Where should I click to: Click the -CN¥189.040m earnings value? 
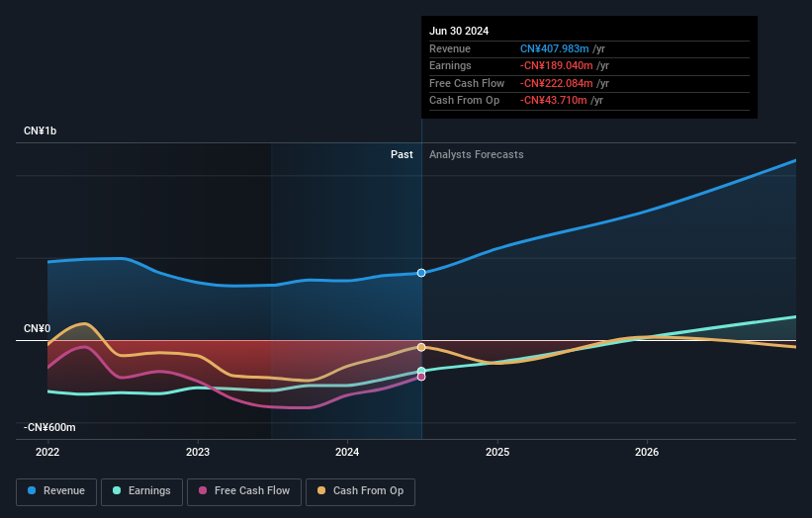click(557, 65)
